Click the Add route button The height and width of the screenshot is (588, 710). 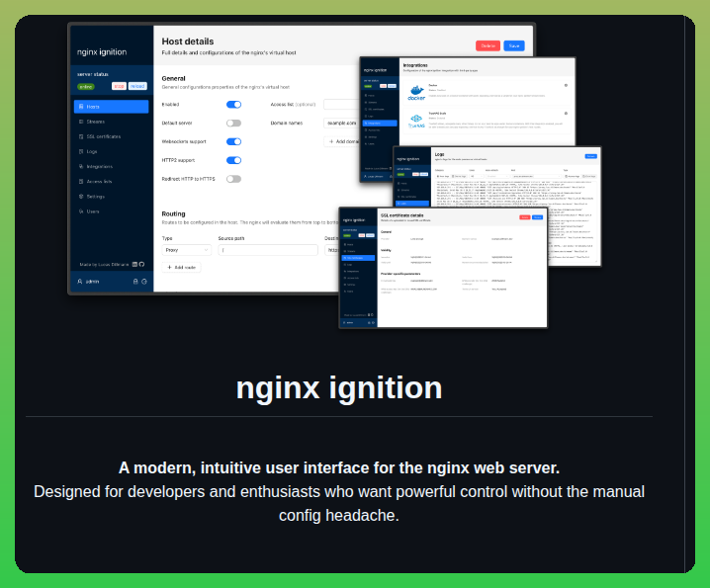[181, 268]
